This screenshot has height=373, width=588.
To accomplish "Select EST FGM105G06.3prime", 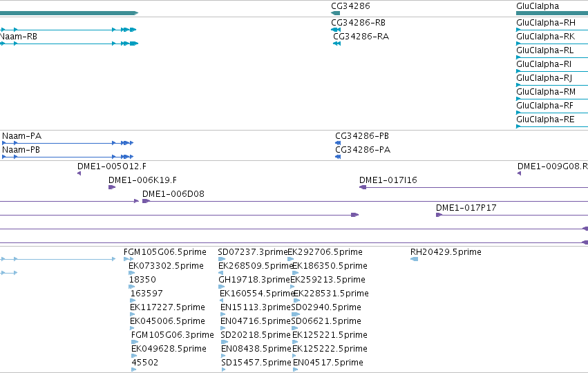I will click(x=173, y=335).
